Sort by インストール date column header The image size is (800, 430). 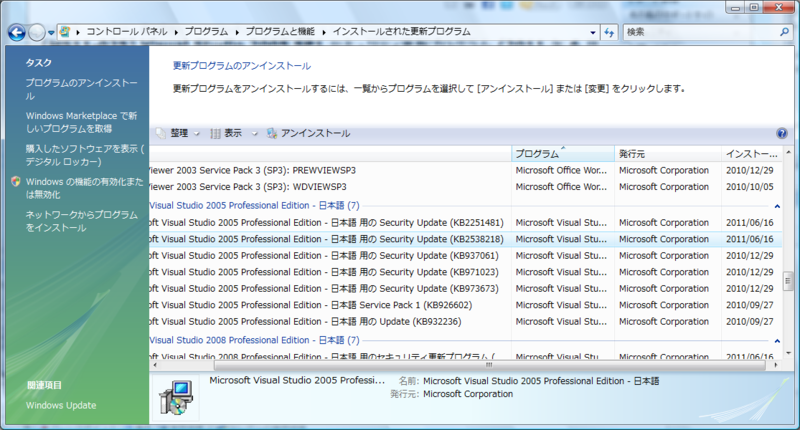[x=752, y=154]
